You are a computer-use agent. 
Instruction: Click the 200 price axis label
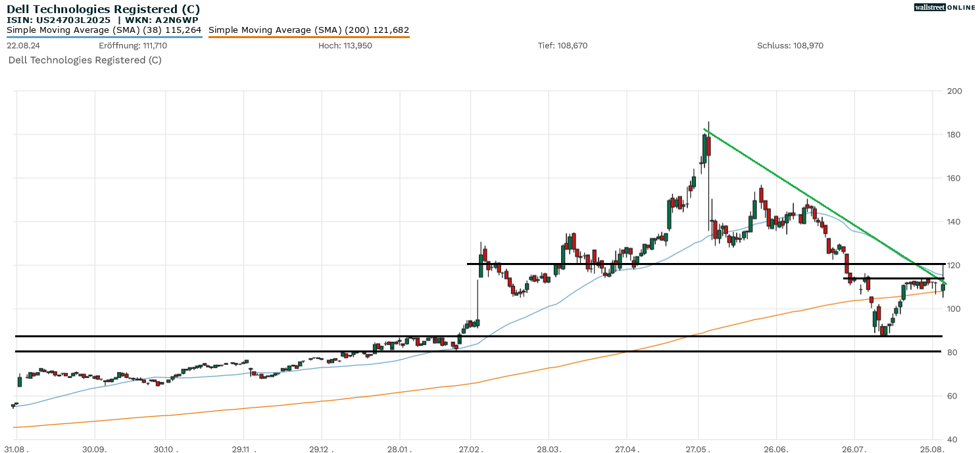[x=954, y=91]
